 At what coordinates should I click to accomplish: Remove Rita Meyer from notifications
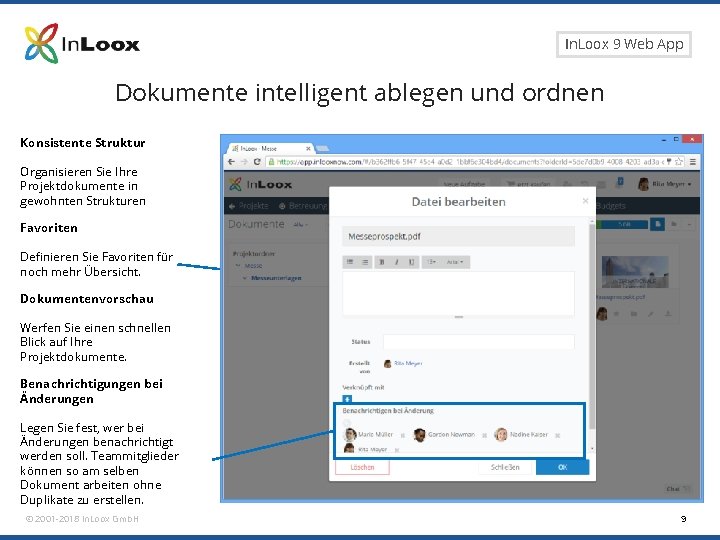397,450
